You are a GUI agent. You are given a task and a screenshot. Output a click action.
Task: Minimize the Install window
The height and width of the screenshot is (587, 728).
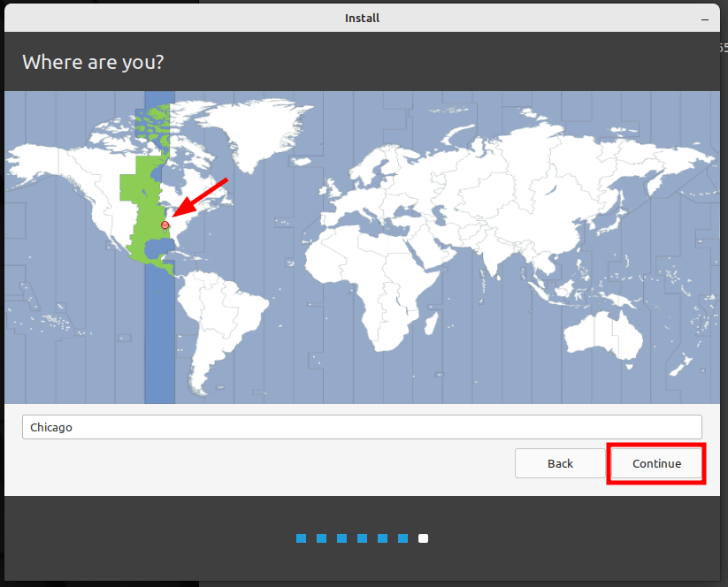[705, 19]
